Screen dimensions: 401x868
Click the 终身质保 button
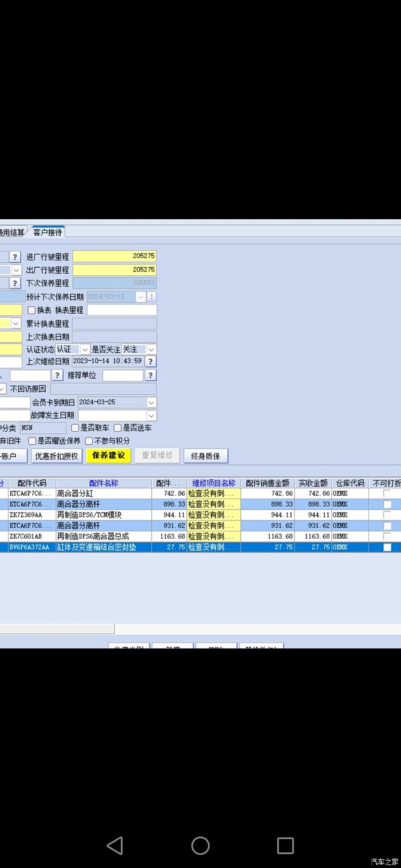(x=206, y=456)
